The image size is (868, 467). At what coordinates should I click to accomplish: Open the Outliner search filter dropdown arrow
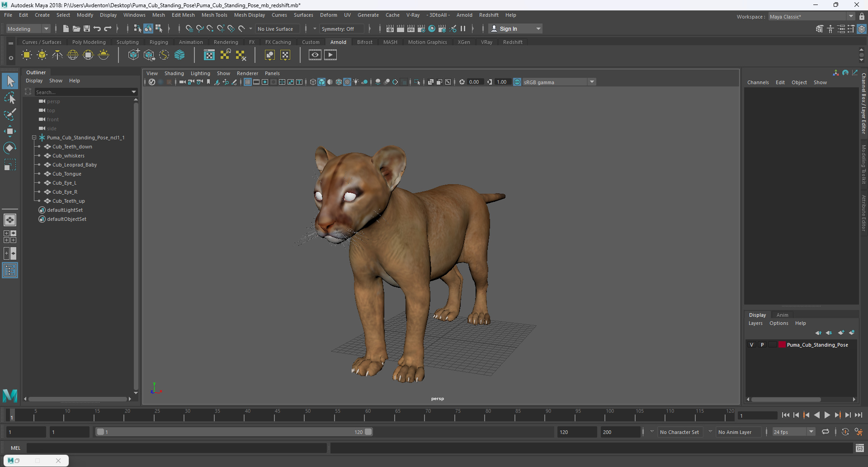click(134, 92)
